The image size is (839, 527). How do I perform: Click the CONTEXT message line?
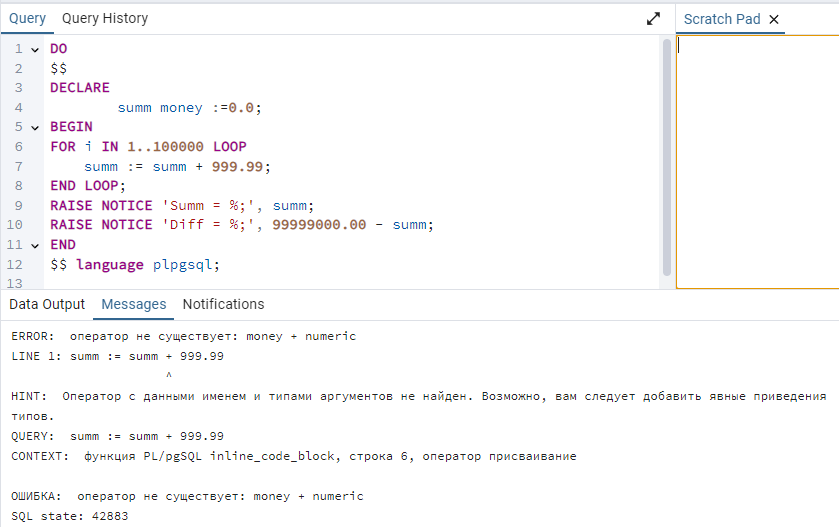click(294, 456)
